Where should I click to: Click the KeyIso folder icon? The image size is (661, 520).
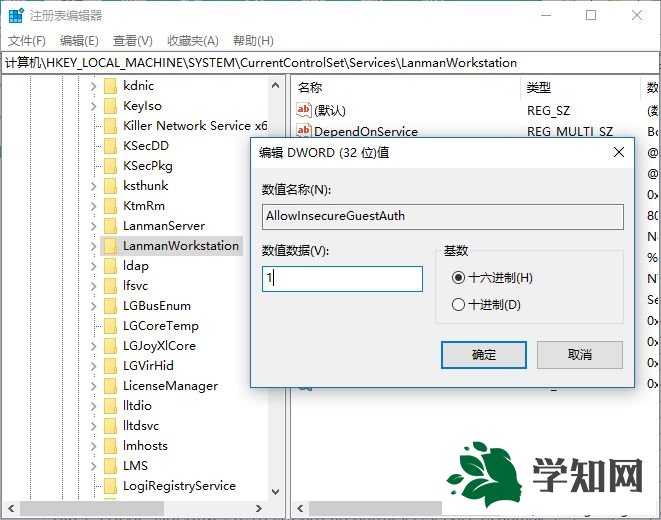[110, 106]
